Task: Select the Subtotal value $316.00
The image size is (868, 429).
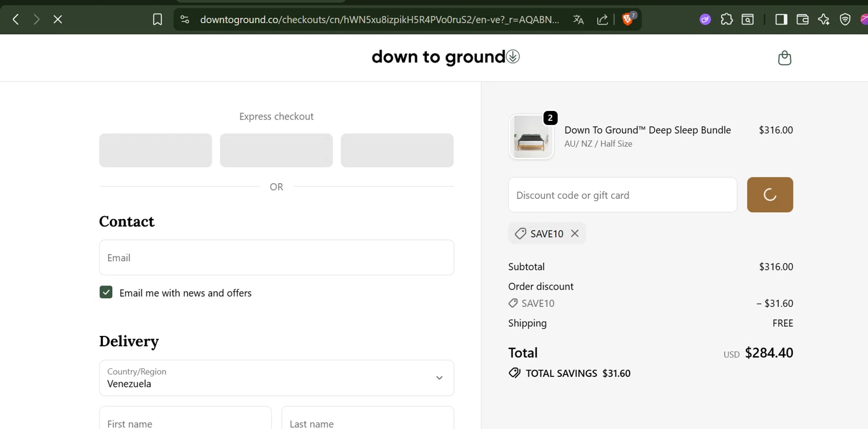Action: (x=776, y=267)
